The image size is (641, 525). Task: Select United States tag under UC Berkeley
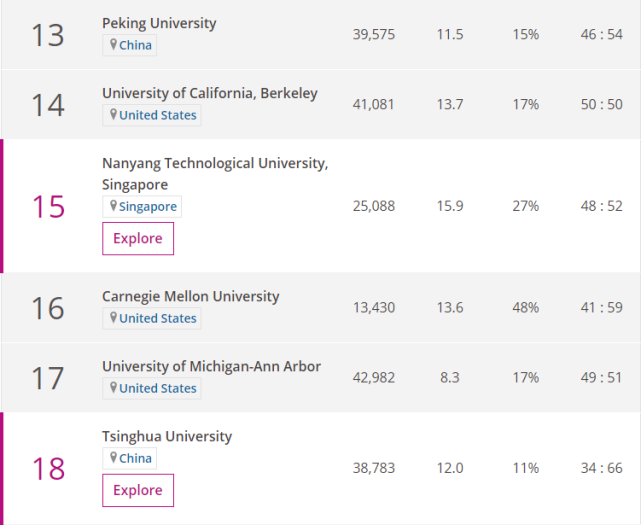[158, 115]
